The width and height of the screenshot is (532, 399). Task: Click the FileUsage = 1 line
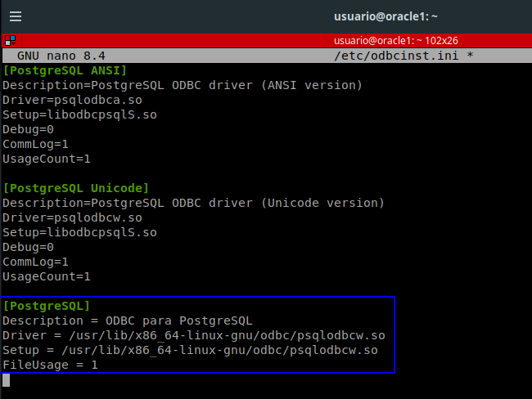coord(50,365)
